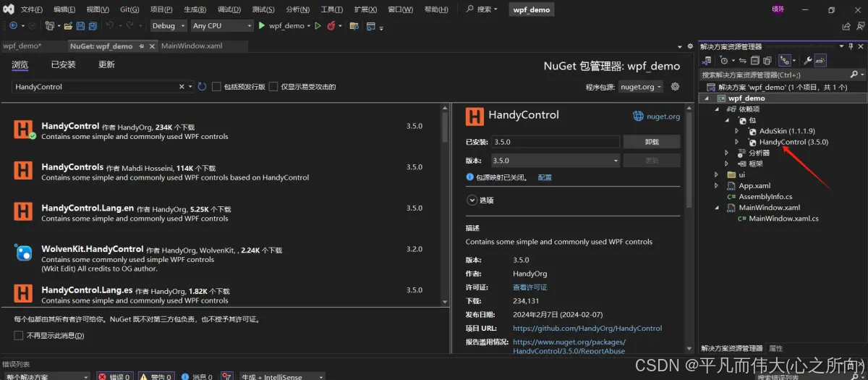Enable include prerelease checkbox
Image resolution: width=868 pixels, height=380 pixels.
pyautogui.click(x=216, y=87)
